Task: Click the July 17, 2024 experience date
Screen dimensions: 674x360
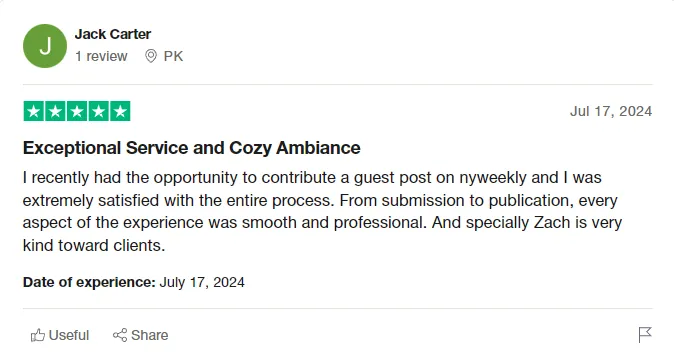Action: pos(202,282)
